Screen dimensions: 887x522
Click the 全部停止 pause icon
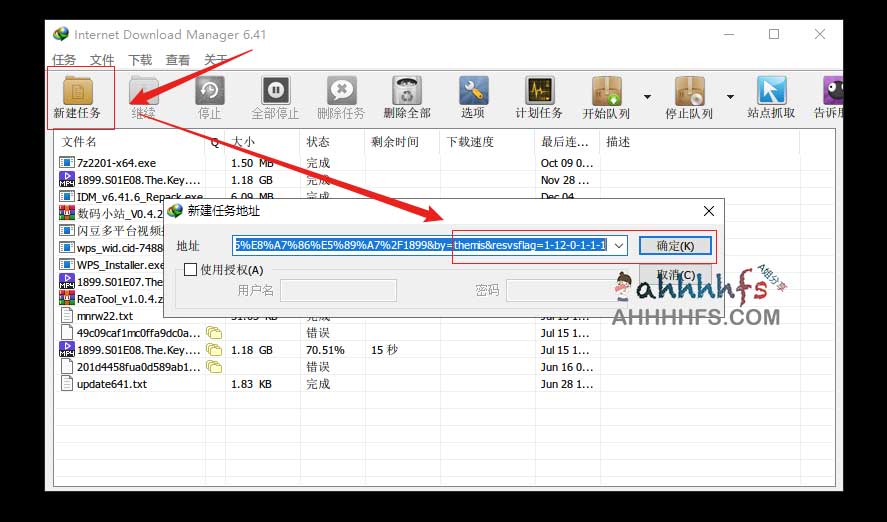click(x=276, y=91)
